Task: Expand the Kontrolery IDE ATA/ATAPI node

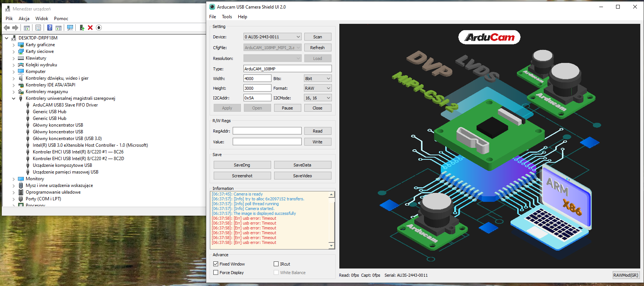Action: click(14, 85)
